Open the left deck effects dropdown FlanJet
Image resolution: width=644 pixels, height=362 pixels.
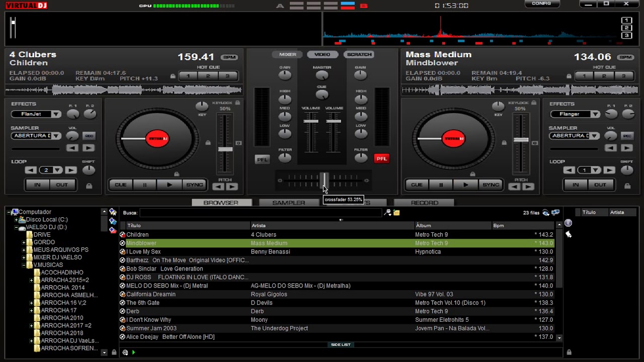(36, 114)
